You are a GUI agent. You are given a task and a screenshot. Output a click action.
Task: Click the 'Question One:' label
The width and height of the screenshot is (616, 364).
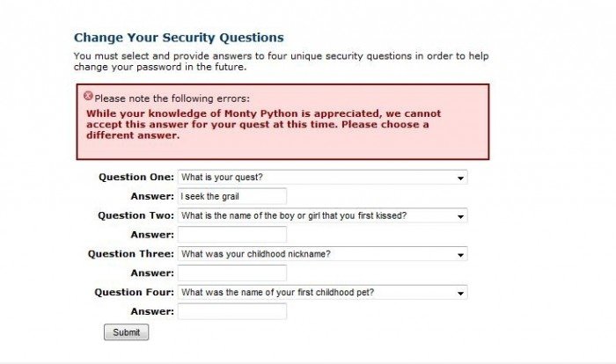point(136,177)
